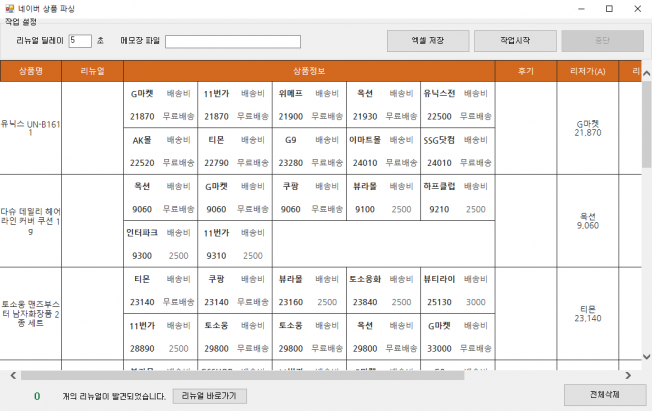The image size is (652, 411).
Task: Click the vertical scrollbar up arrow
Action: 646,74
